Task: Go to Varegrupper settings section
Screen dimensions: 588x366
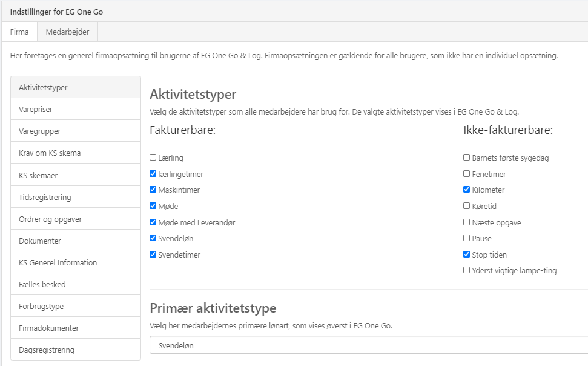Action: point(39,131)
